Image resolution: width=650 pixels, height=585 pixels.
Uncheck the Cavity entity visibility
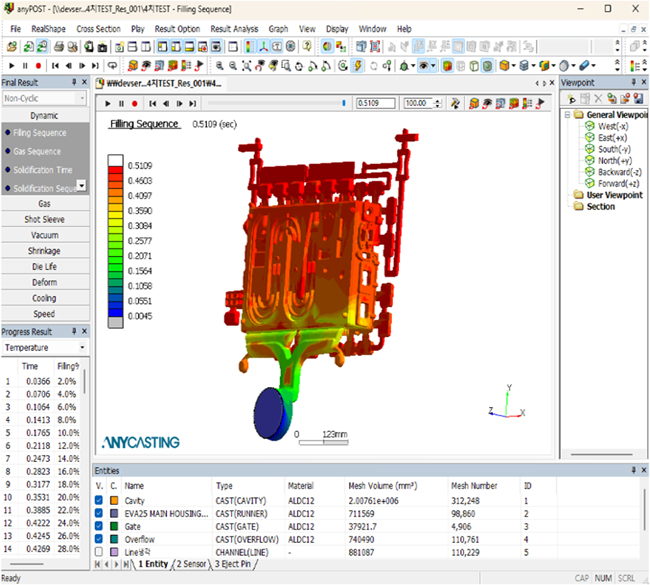point(98,500)
